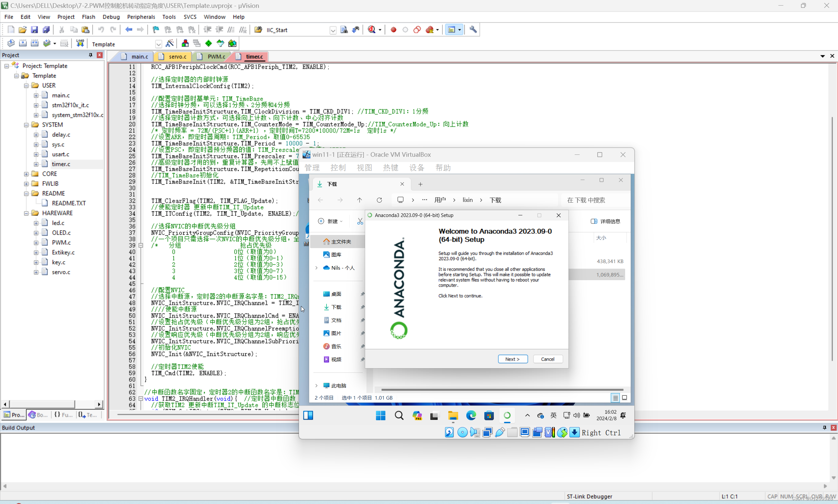The height and width of the screenshot is (504, 838).
Task: Rebuild all target files icon
Action: point(35,44)
